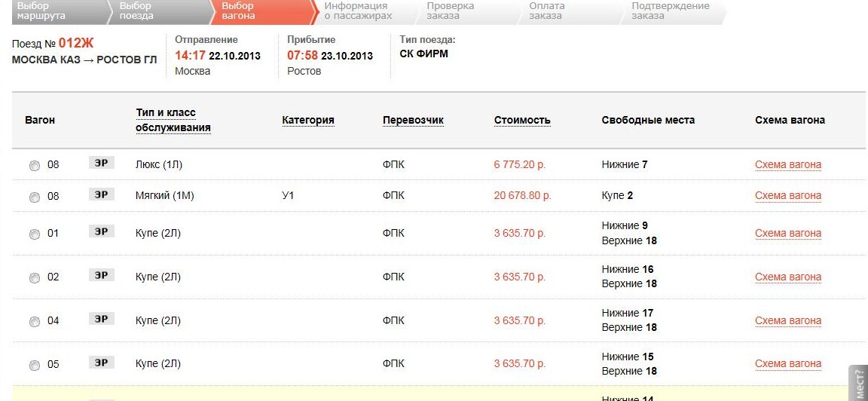868x401 pixels.
Task: Select the Мягкий (1М) wagon 08 radio button
Action: point(35,197)
